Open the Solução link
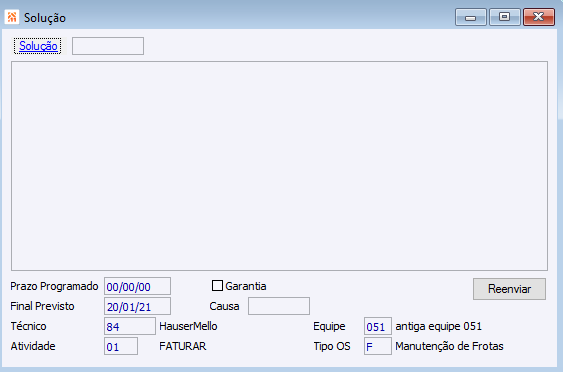 [x=38, y=46]
